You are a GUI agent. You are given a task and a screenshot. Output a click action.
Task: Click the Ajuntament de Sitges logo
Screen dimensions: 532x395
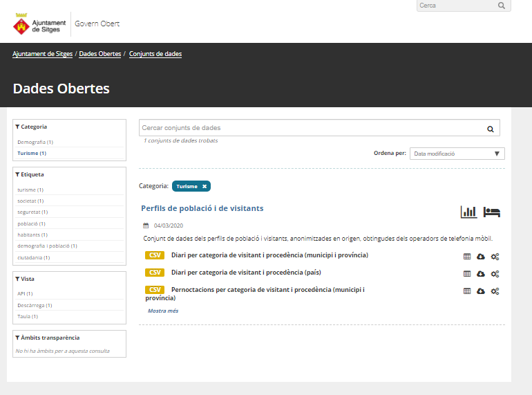coord(40,26)
